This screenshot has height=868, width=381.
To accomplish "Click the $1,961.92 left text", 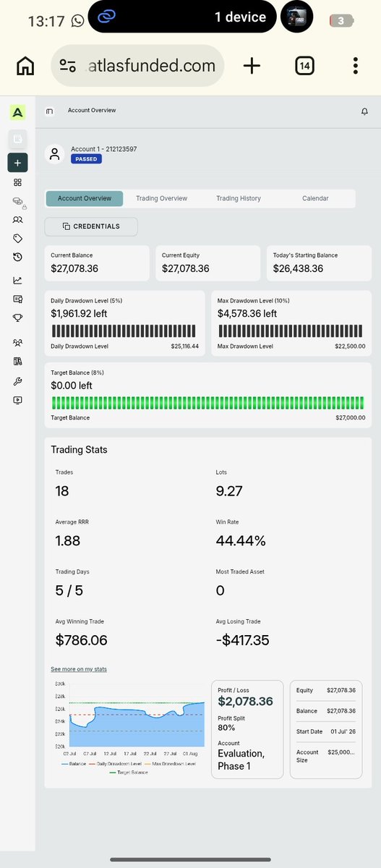I will click(x=80, y=314).
